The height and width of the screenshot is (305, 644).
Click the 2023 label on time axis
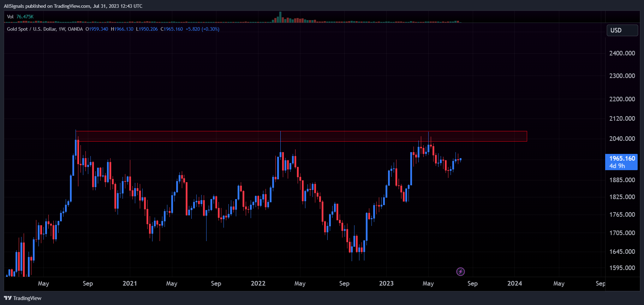[386, 283]
